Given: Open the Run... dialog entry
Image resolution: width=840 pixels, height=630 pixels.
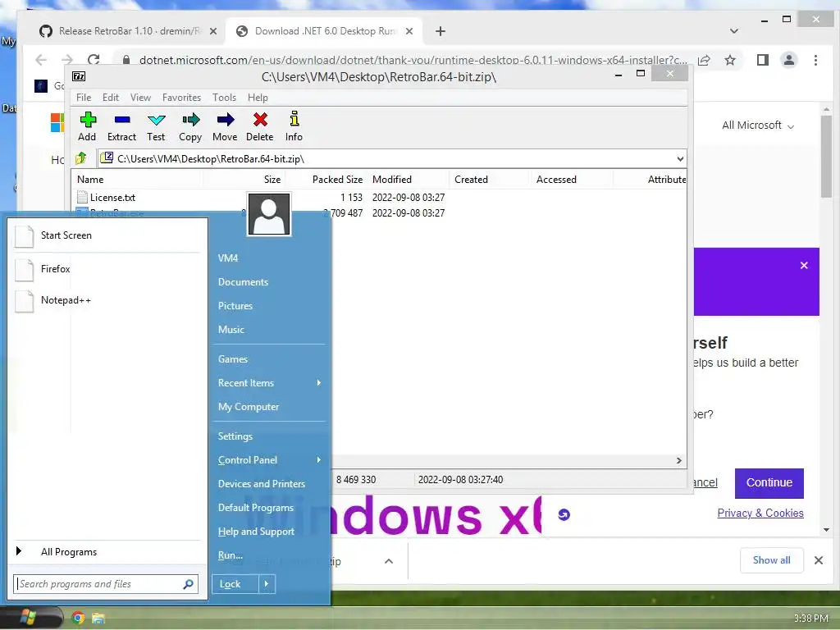Looking at the screenshot, I should click(231, 555).
